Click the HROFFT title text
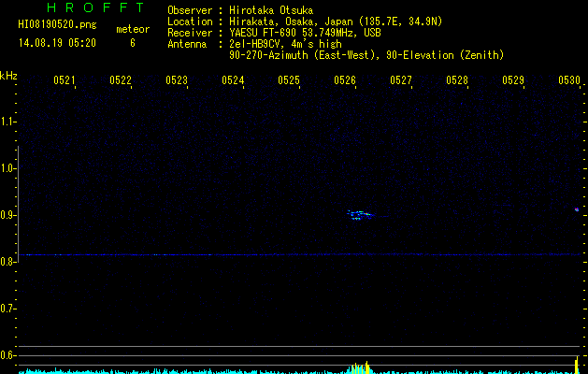Viewport: 588px width, 374px height. pyautogui.click(x=95, y=7)
